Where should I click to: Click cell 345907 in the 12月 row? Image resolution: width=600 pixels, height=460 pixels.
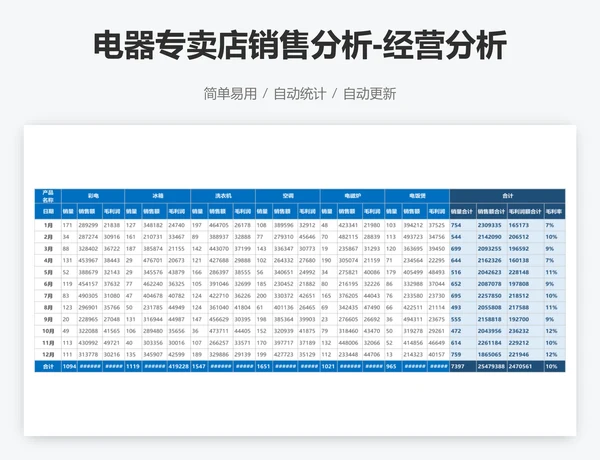pos(153,354)
